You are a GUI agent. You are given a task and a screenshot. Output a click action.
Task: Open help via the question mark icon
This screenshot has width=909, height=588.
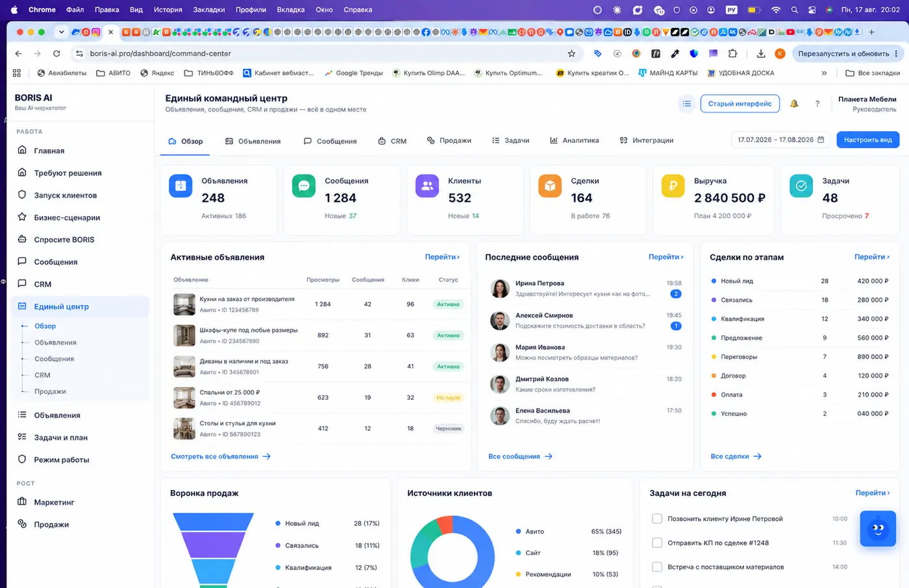pyautogui.click(x=817, y=104)
